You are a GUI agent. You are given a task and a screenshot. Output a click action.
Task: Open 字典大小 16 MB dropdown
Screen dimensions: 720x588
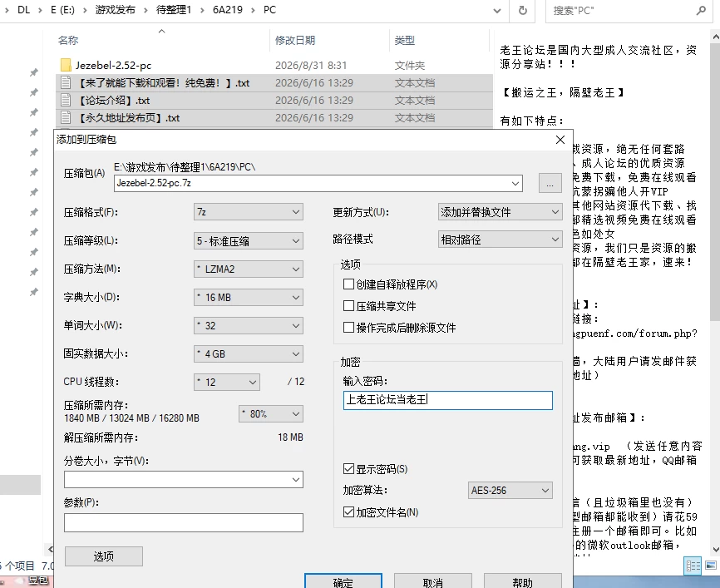click(x=249, y=298)
